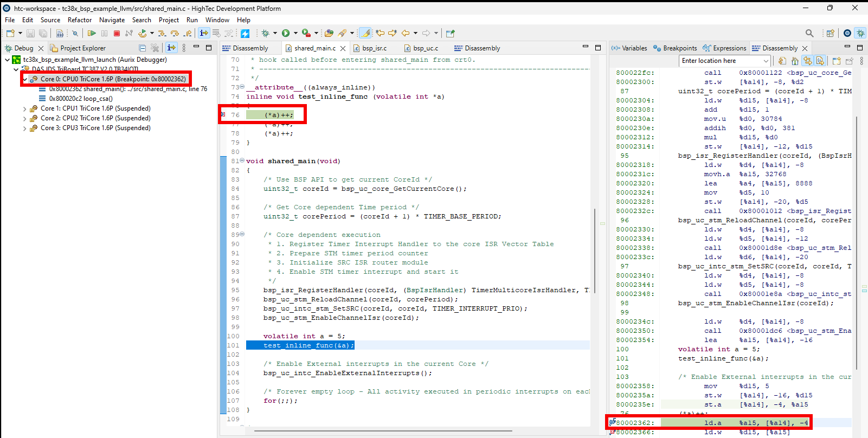This screenshot has width=868, height=438.
Task: Click the editor vertical scrollbar
Action: point(595,249)
